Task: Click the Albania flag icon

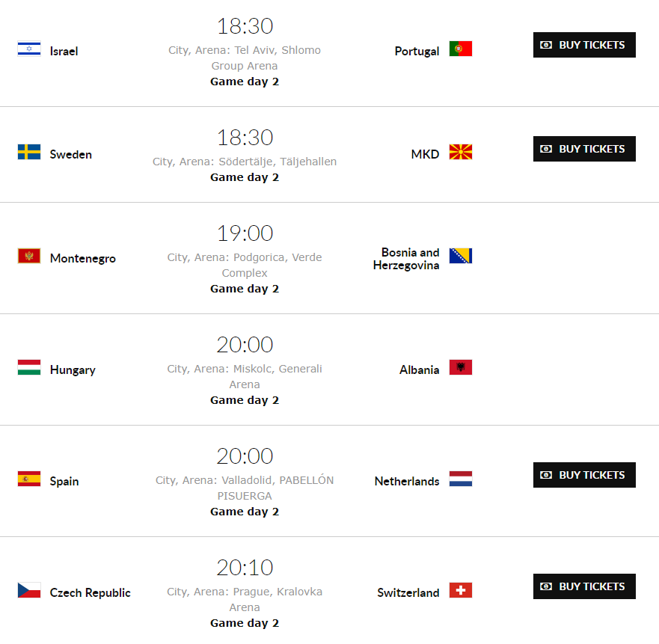Action: 461,367
